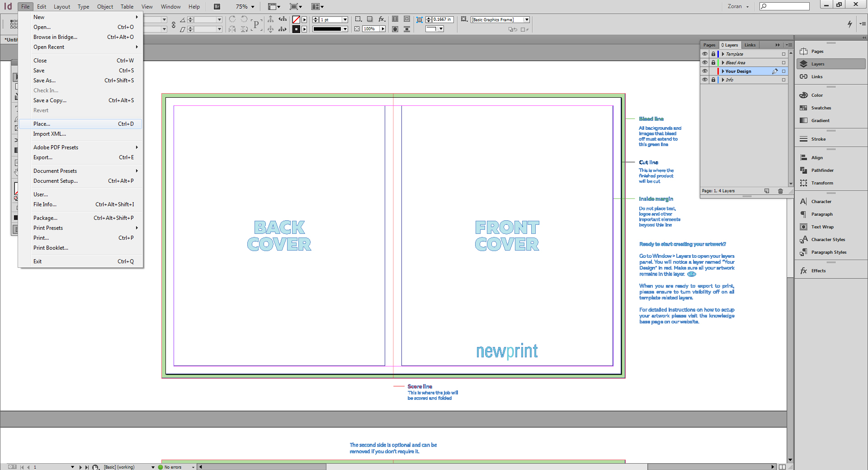Launch Adobe Bridge from the application bar
Screen dimensions: 868x470
click(217, 6)
